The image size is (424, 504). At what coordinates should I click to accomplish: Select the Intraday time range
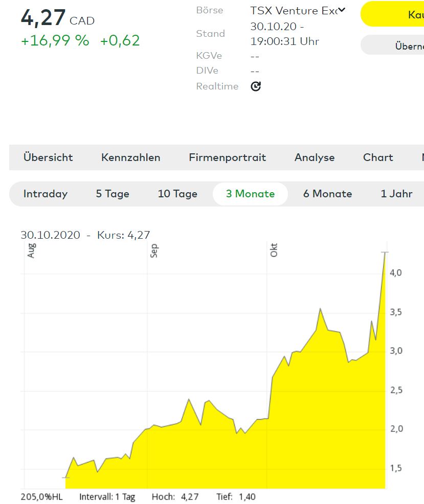pyautogui.click(x=46, y=194)
